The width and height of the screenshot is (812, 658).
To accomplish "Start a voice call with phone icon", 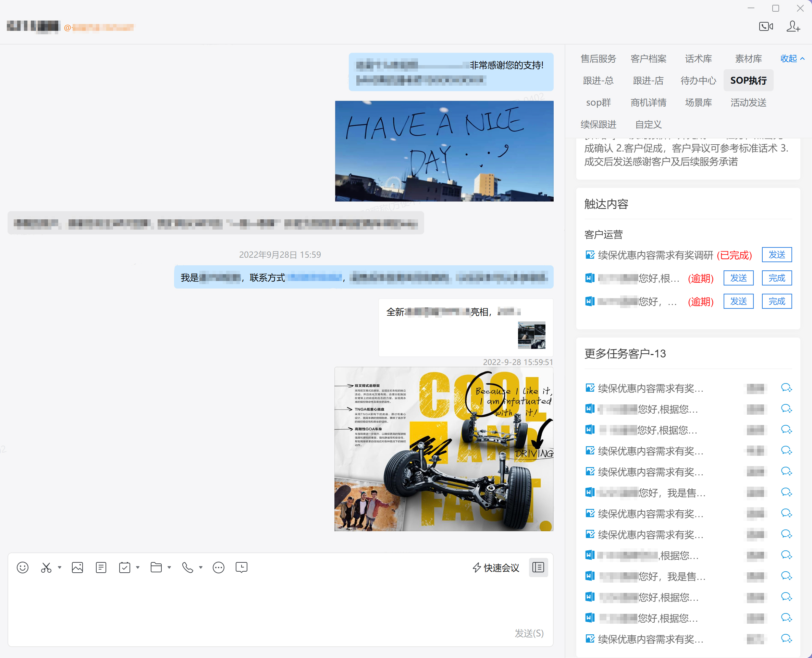I will (x=187, y=568).
